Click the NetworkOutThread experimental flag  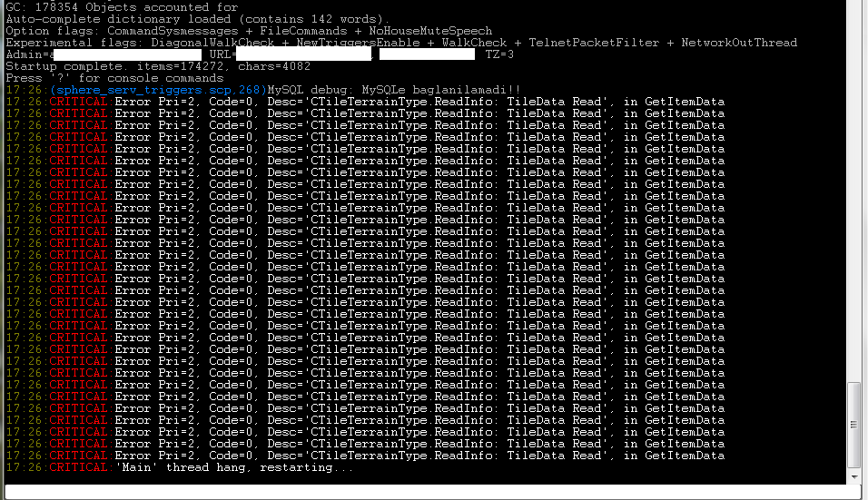coord(739,43)
